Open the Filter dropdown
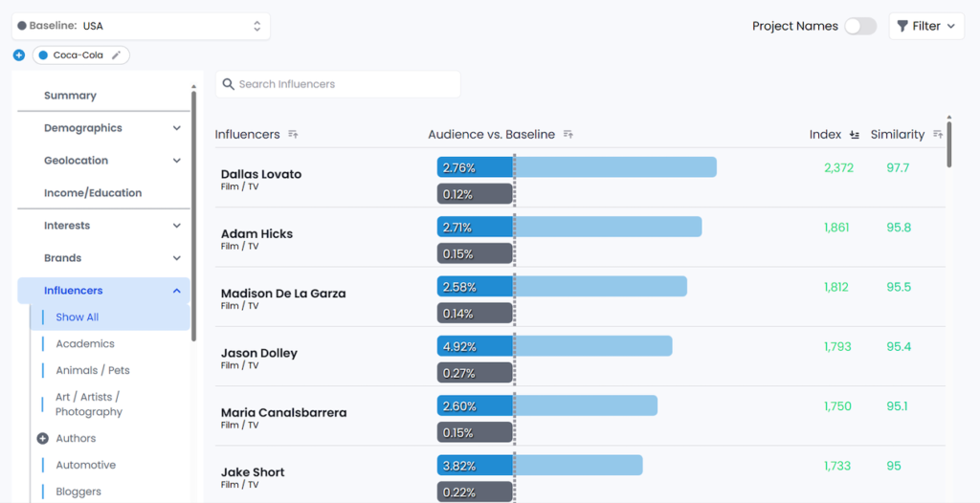This screenshot has height=503, width=980. point(926,26)
